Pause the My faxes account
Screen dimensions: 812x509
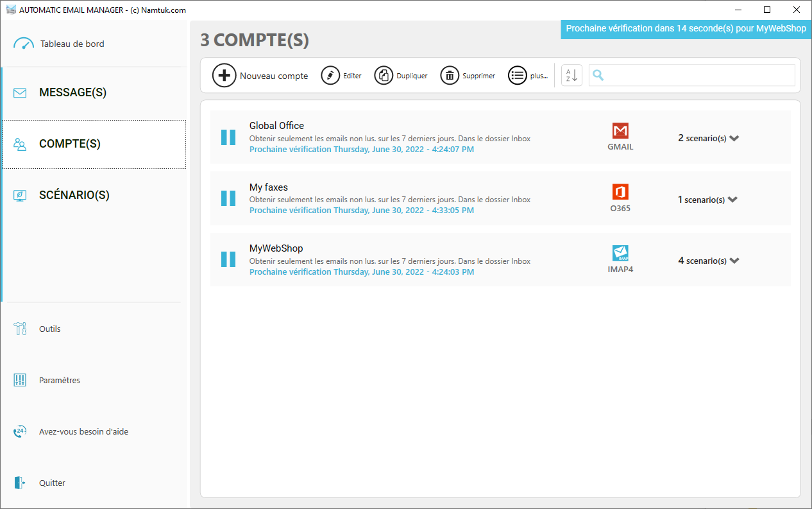coord(228,198)
